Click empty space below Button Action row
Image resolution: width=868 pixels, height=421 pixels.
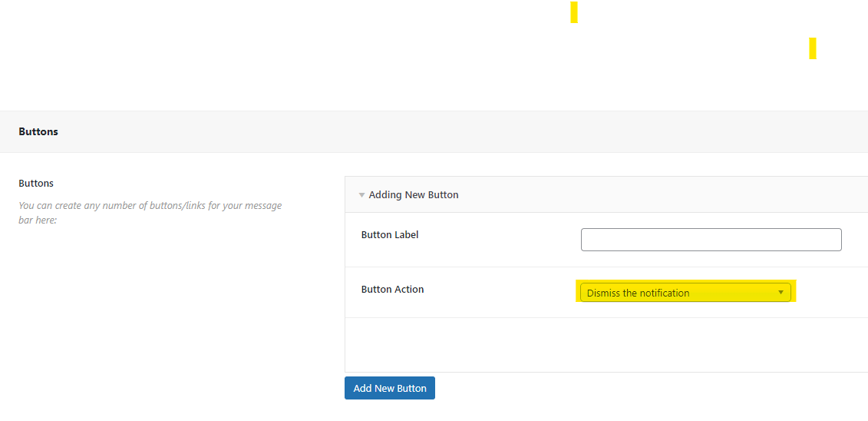tap(606, 344)
